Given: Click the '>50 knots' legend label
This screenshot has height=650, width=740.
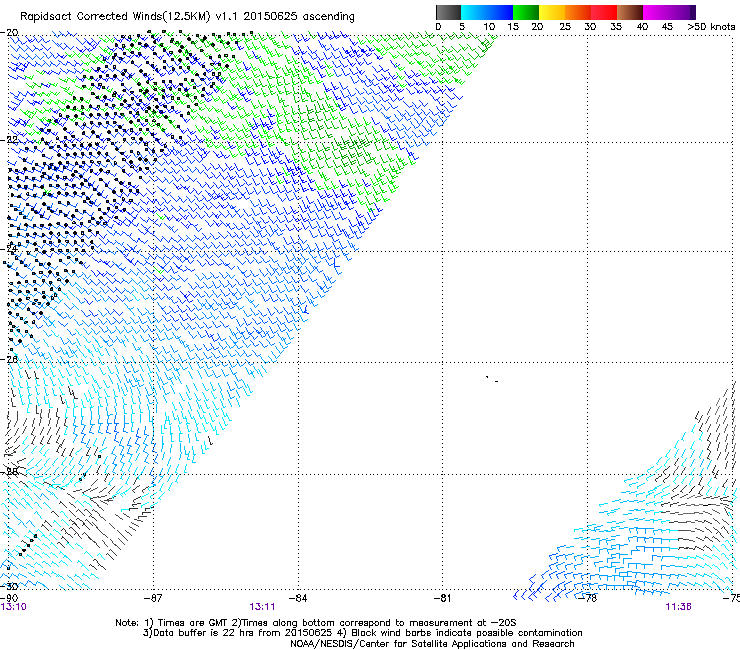Looking at the screenshot, I should pos(712,26).
